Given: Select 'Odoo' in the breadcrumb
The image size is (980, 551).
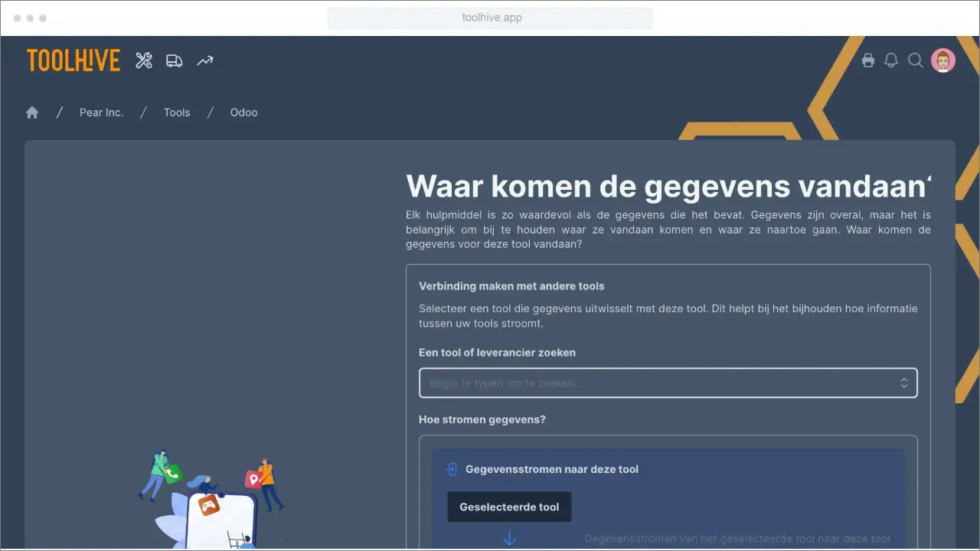Looking at the screenshot, I should point(243,112).
